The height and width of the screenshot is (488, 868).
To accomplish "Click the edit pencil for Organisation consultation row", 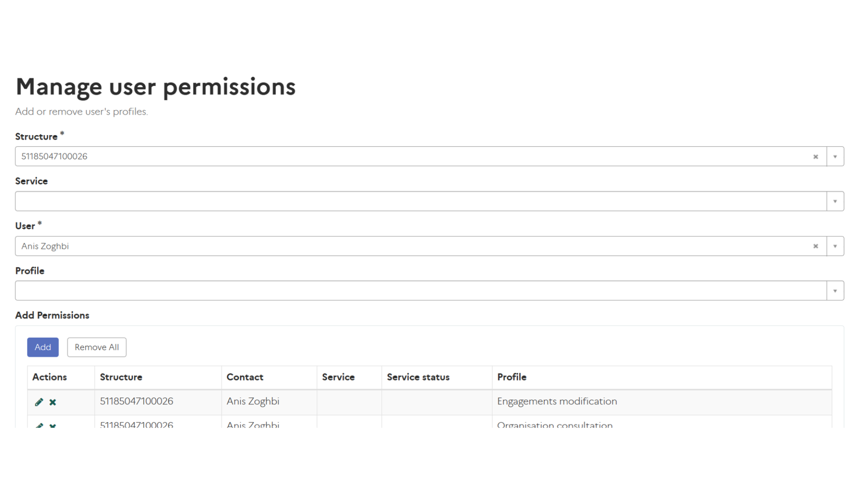I will pyautogui.click(x=39, y=425).
